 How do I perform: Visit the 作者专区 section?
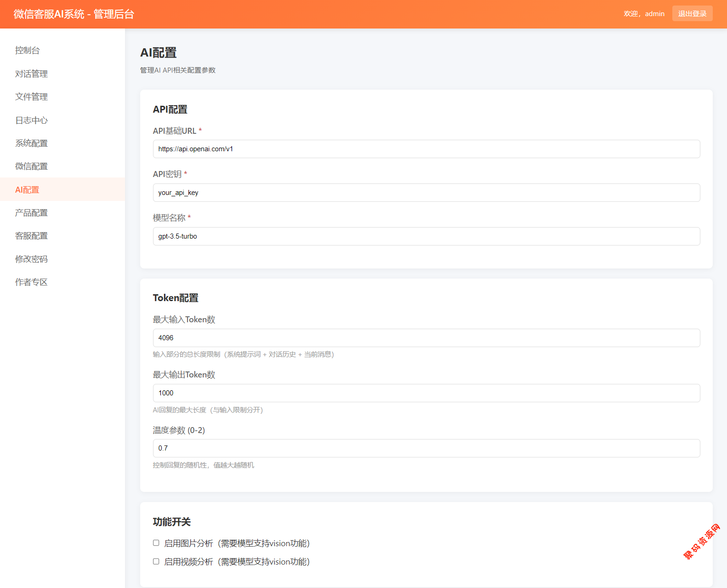click(31, 282)
